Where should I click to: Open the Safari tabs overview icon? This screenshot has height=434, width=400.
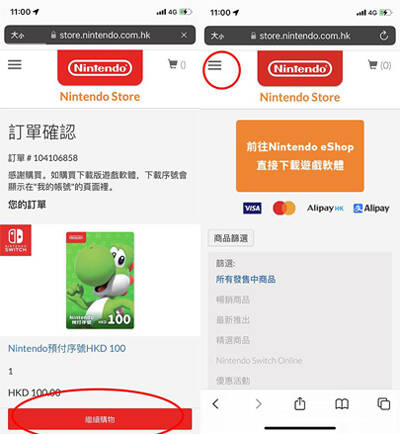point(383,404)
